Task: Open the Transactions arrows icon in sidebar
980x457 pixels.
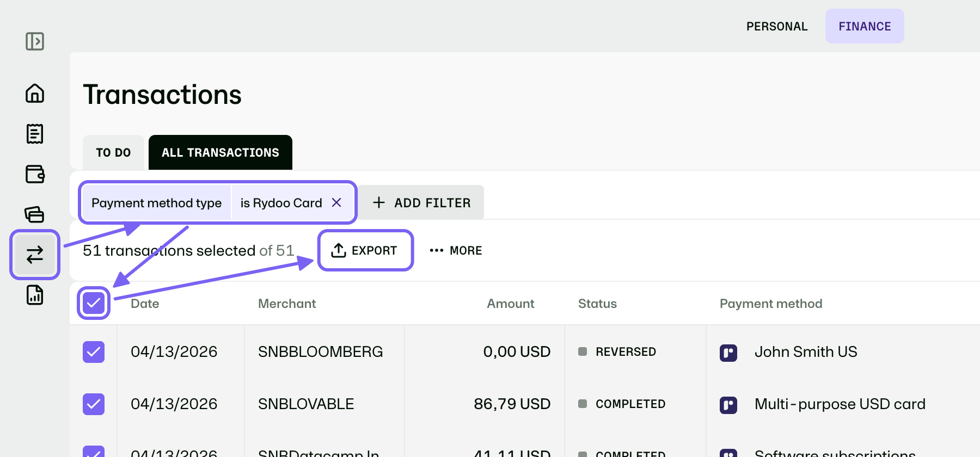Action: (x=35, y=255)
